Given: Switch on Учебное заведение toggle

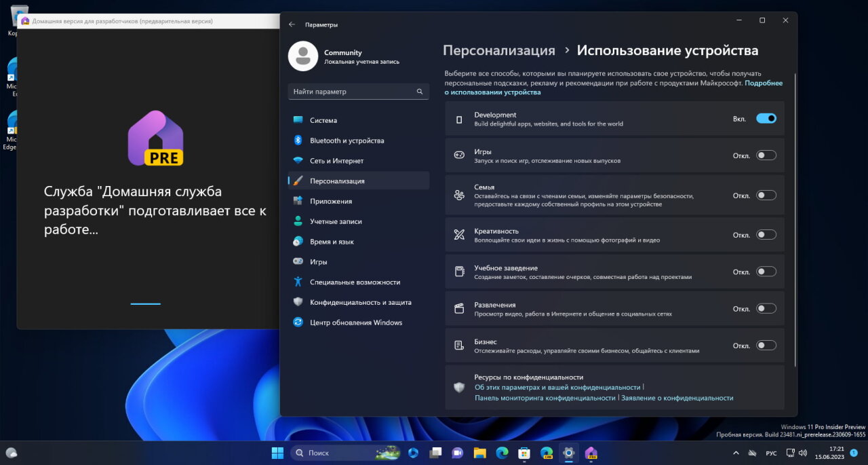Looking at the screenshot, I should coord(766,272).
